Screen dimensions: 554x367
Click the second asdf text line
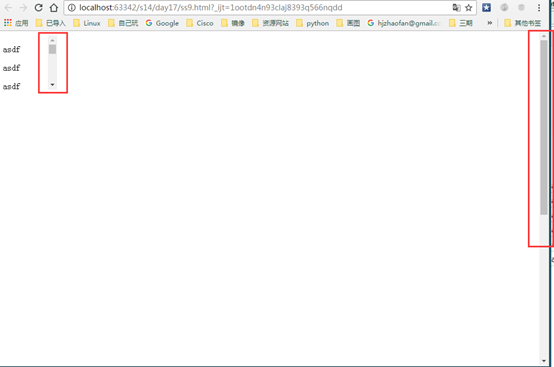[11, 67]
